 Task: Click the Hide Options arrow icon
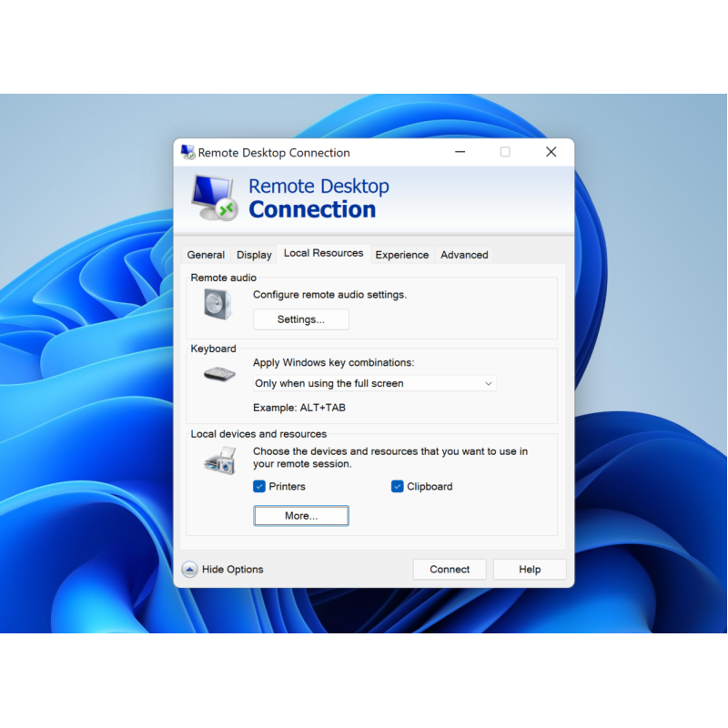coord(189,570)
